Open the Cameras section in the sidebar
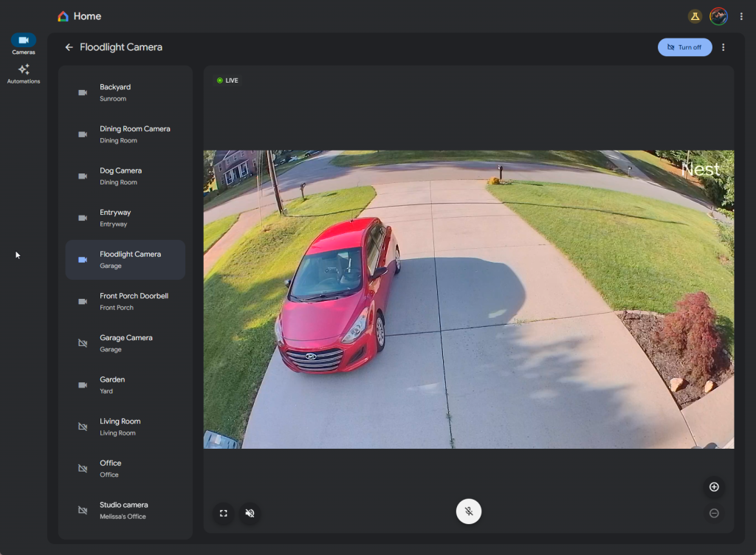Screen dimensions: 756x555 (24, 44)
